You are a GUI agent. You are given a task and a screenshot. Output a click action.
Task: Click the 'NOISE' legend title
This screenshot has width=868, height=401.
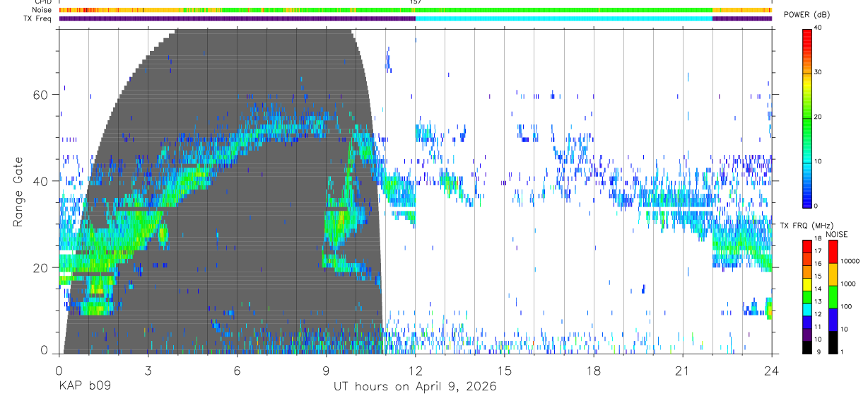click(837, 234)
